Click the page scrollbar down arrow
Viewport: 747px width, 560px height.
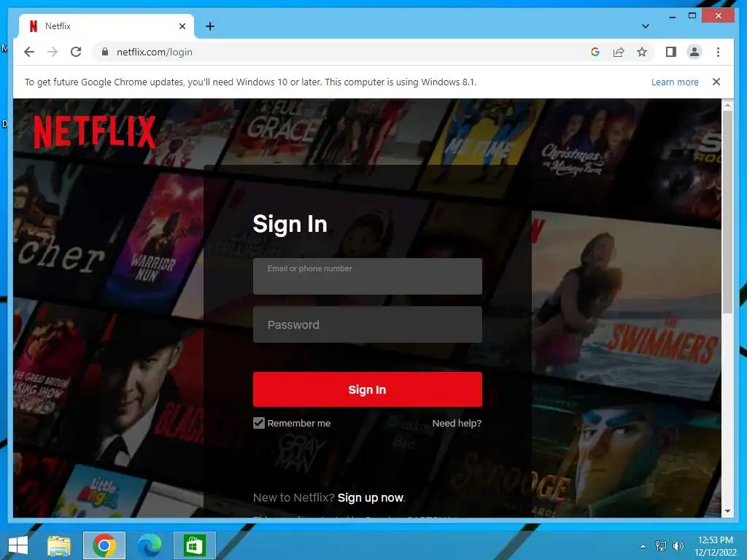click(727, 511)
